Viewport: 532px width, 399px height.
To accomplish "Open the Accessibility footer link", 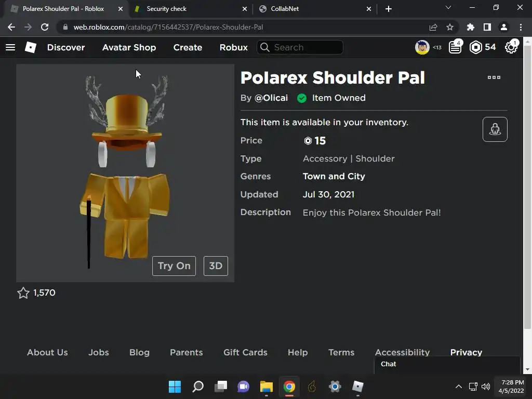I will 403,353.
